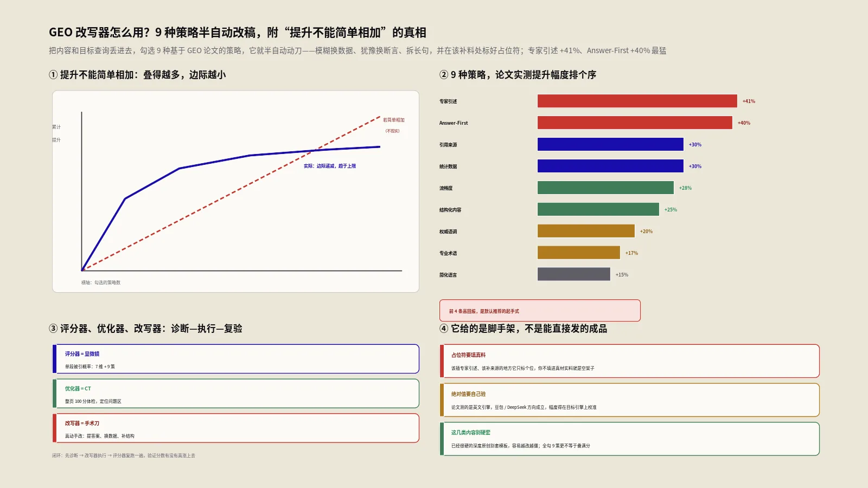Click the card title "优化器 = CT"
This screenshot has height=488, width=868.
pyautogui.click(x=78, y=388)
